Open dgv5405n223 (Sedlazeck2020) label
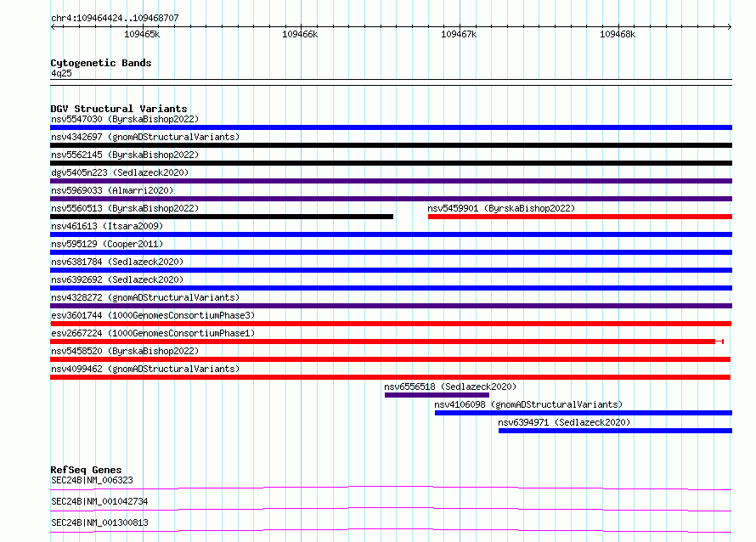The image size is (756, 542). [120, 172]
